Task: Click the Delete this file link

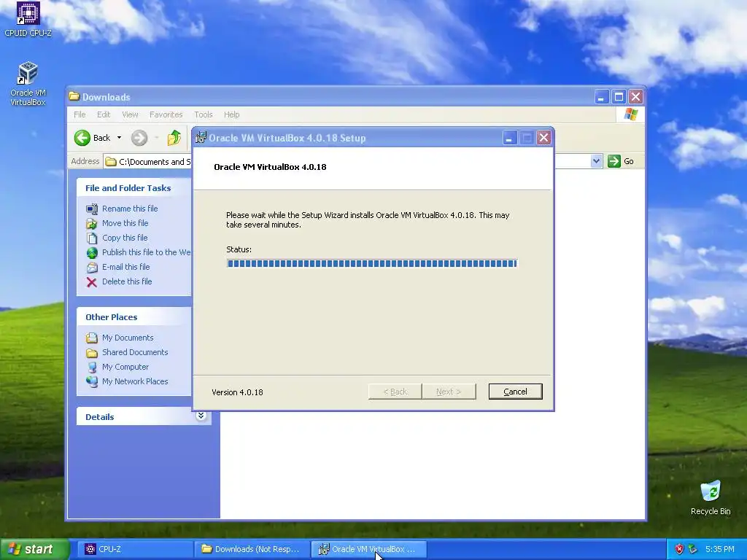Action: (127, 281)
